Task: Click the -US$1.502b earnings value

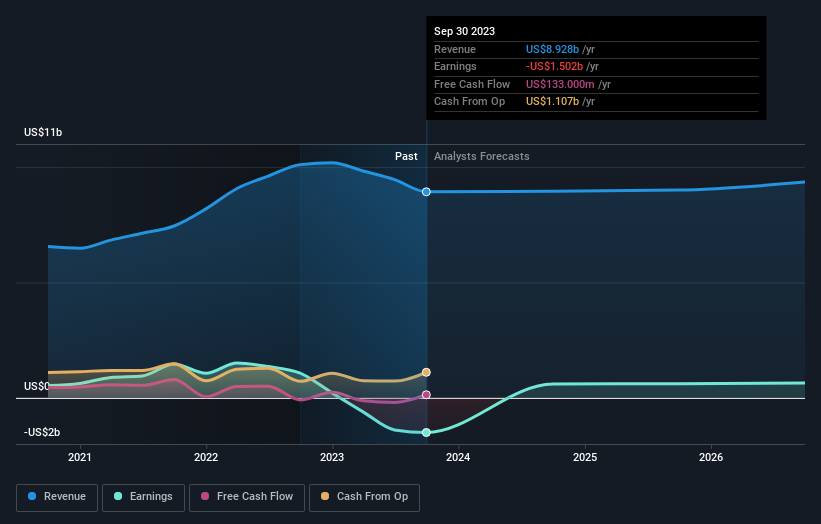Action: 554,66
